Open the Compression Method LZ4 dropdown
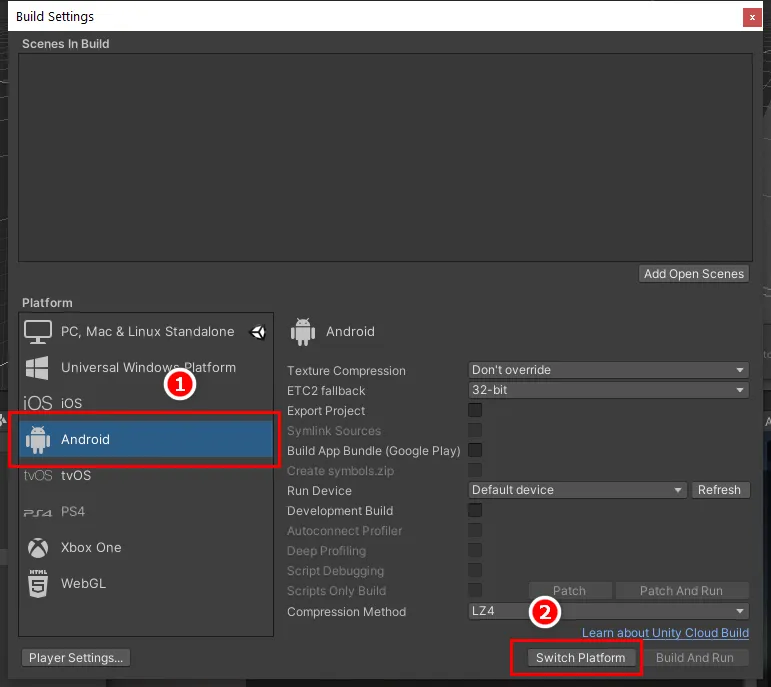The width and height of the screenshot is (771, 687). point(608,611)
